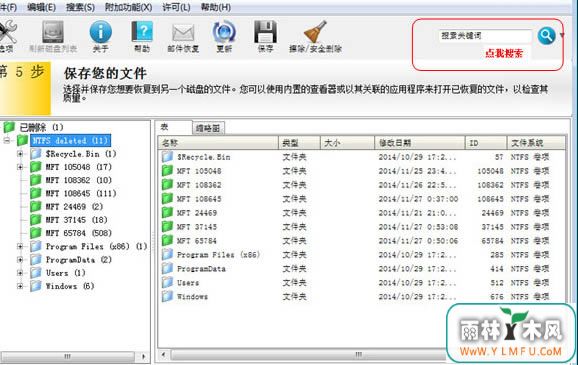Open 擦除/安全删除 secure erase broom tool

click(315, 36)
